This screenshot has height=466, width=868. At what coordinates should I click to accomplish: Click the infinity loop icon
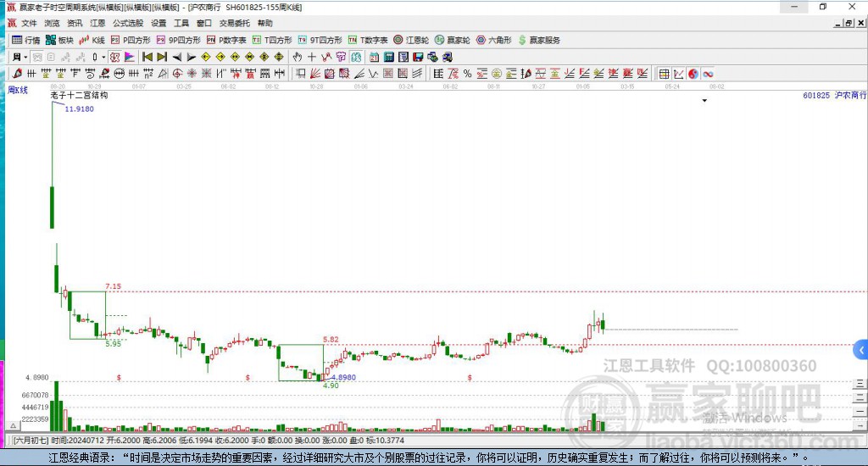pyautogui.click(x=708, y=74)
